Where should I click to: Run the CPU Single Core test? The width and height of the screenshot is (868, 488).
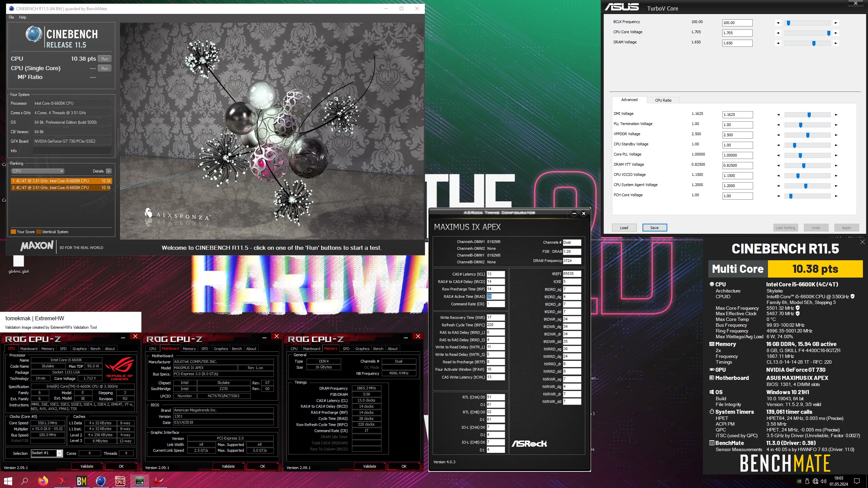[105, 68]
